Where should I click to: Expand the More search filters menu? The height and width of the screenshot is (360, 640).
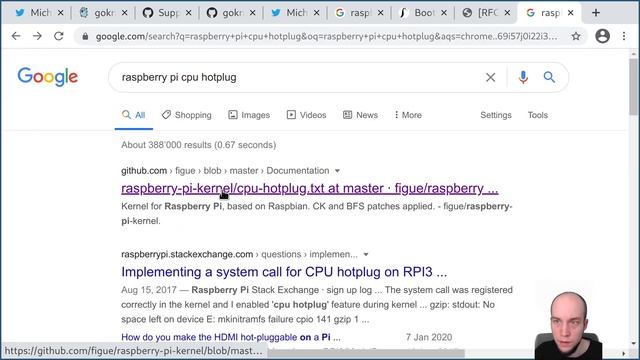pyautogui.click(x=408, y=115)
